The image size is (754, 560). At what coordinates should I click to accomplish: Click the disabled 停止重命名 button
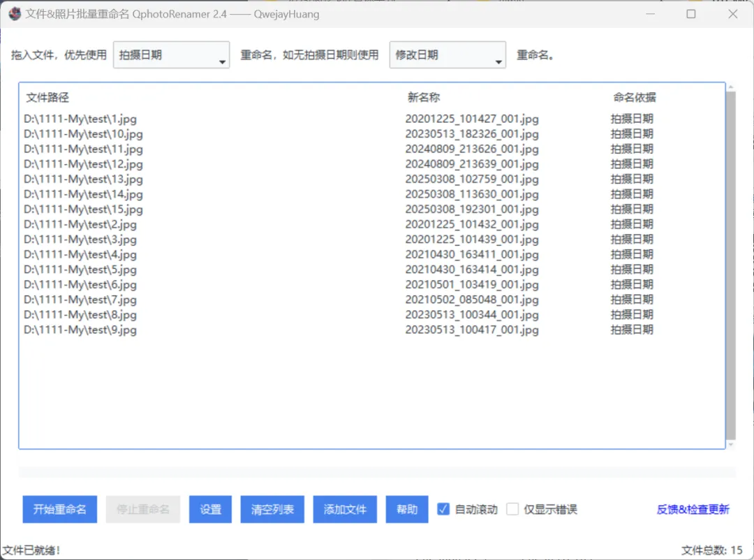click(x=142, y=509)
